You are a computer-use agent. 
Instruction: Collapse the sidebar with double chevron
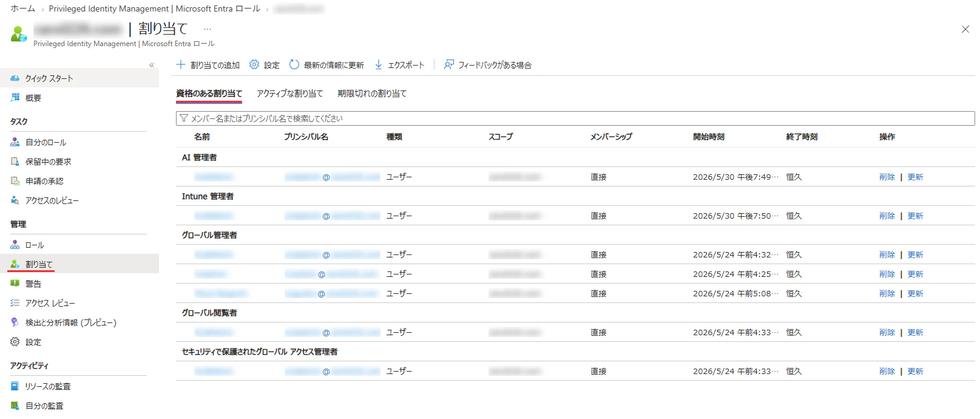[x=152, y=65]
